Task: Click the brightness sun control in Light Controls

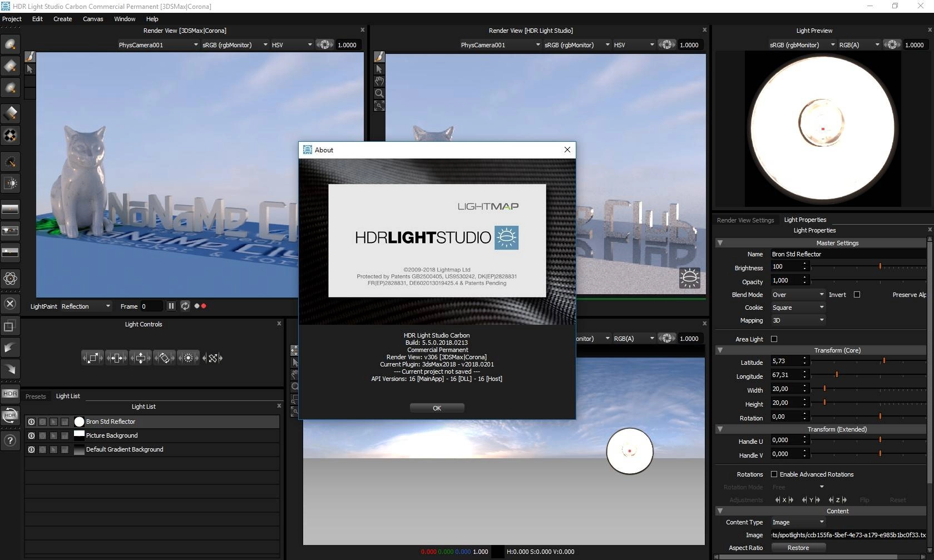Action: pyautogui.click(x=189, y=358)
